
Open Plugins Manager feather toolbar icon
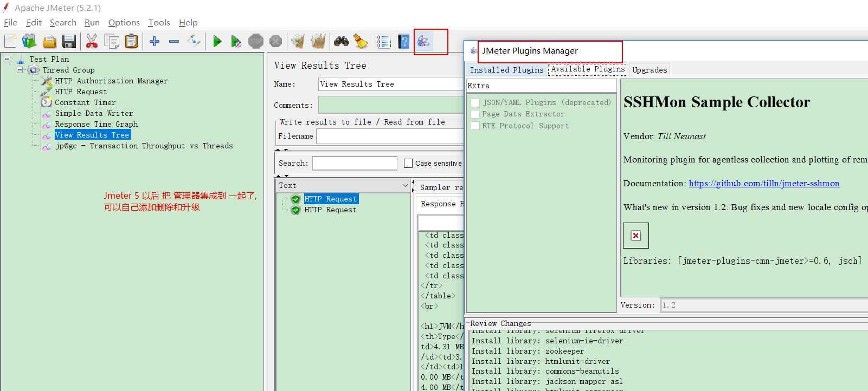423,41
